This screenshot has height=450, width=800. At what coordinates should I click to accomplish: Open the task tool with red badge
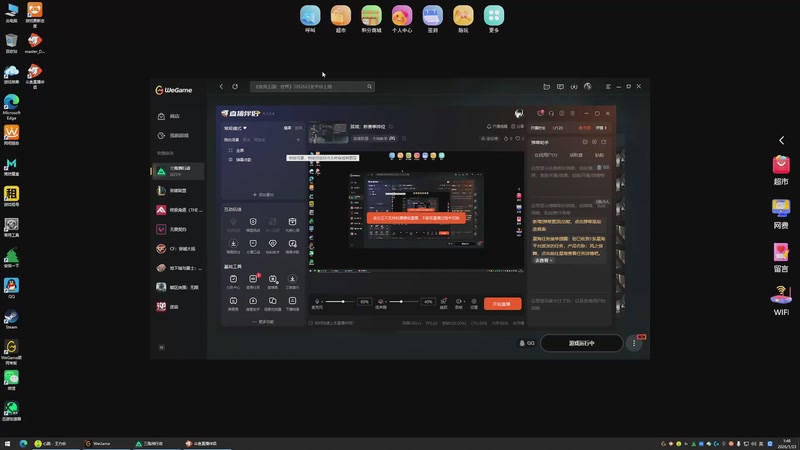(x=253, y=281)
